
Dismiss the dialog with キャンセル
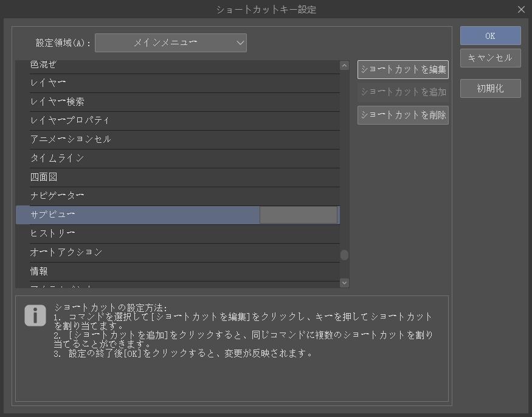[490, 58]
